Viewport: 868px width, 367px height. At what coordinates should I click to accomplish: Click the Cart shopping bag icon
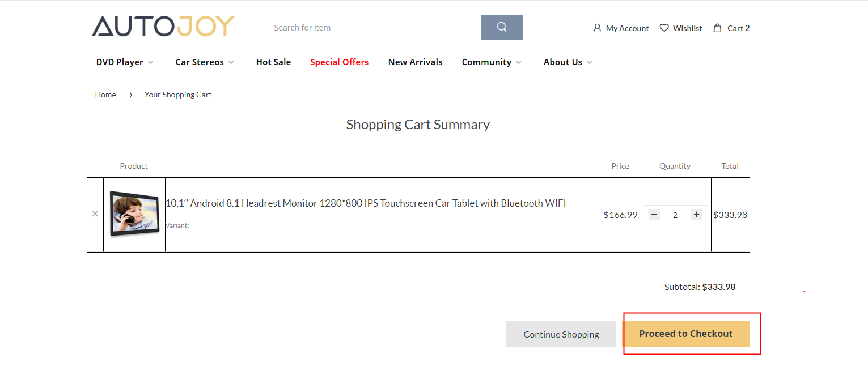(x=718, y=28)
